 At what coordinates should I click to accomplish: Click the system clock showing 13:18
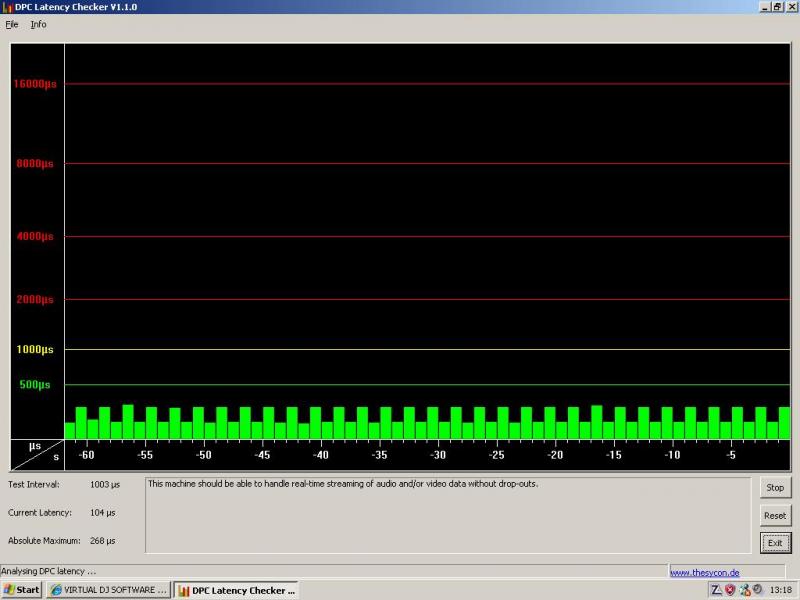[x=781, y=590]
